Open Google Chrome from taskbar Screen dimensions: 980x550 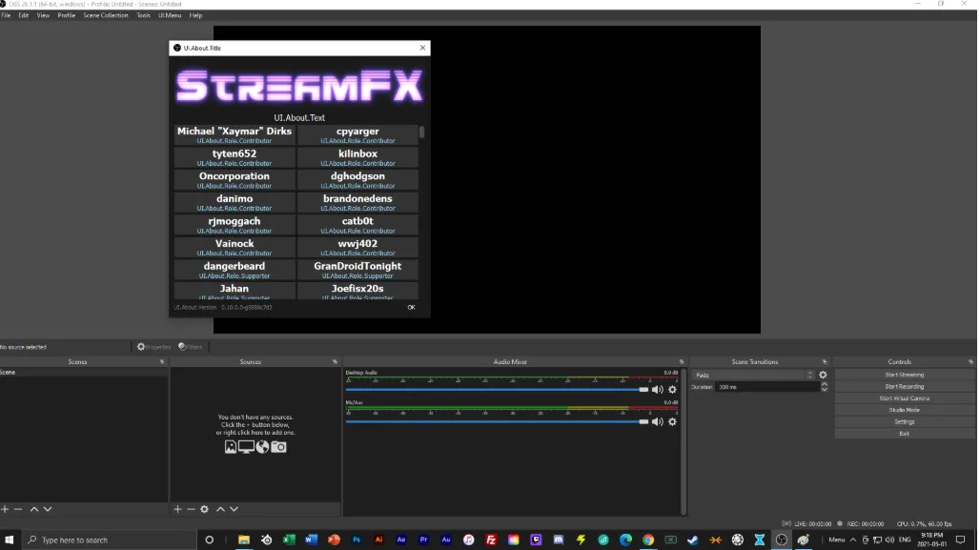point(648,540)
